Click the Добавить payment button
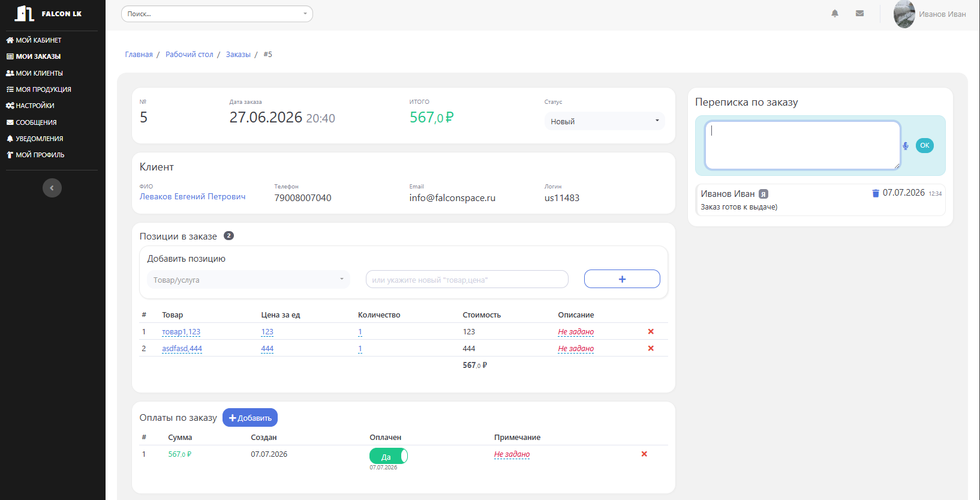 click(x=250, y=418)
